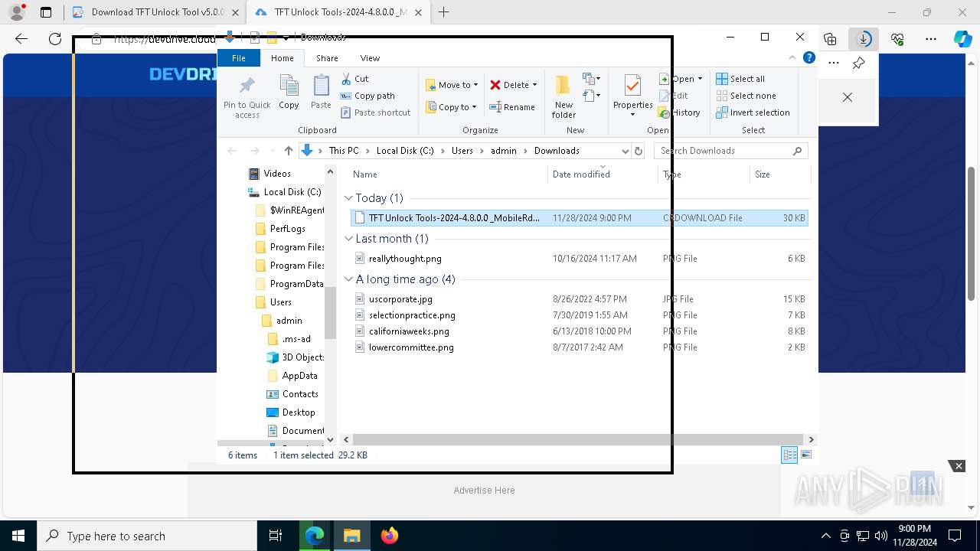Open Edge Settings and more menu
Viewport: 980px width, 551px height.
click(931, 39)
